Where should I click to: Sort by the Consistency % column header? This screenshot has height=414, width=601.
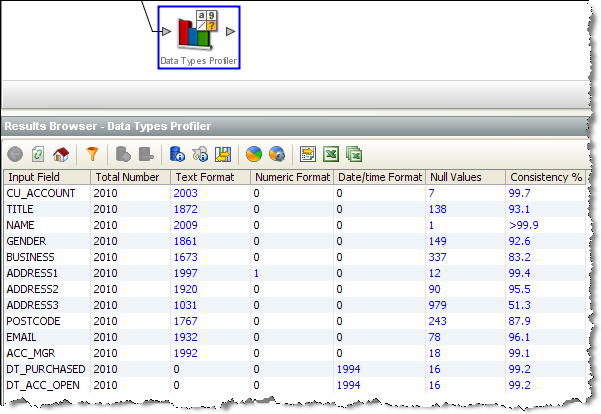coord(545,177)
